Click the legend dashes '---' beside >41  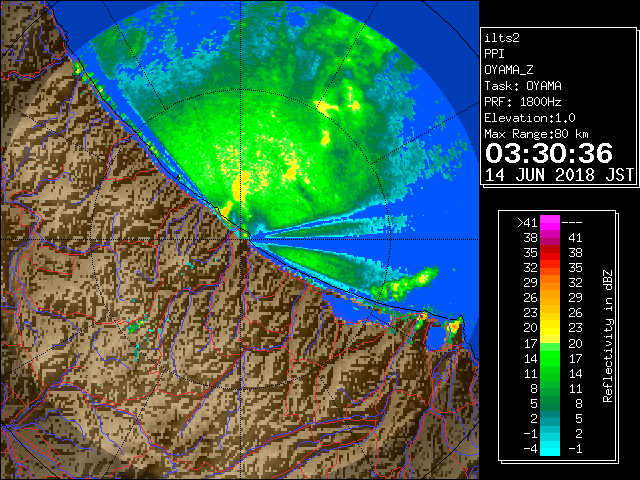[572, 223]
